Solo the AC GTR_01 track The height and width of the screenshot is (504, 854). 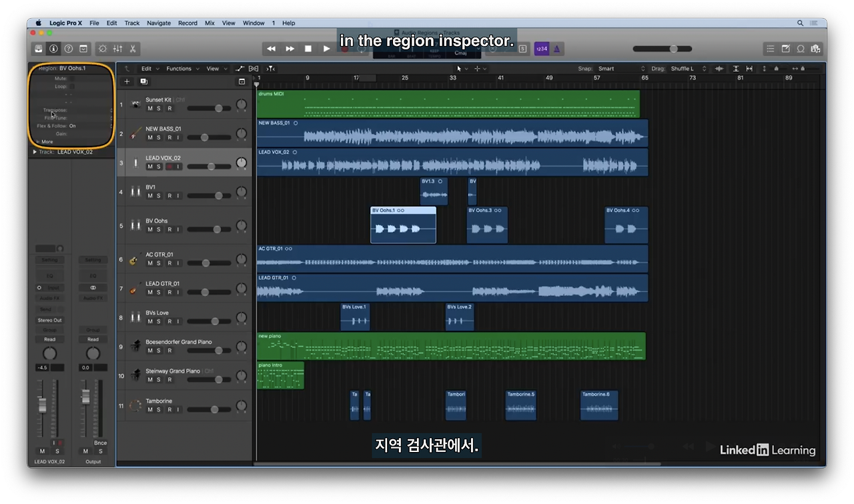point(159,263)
